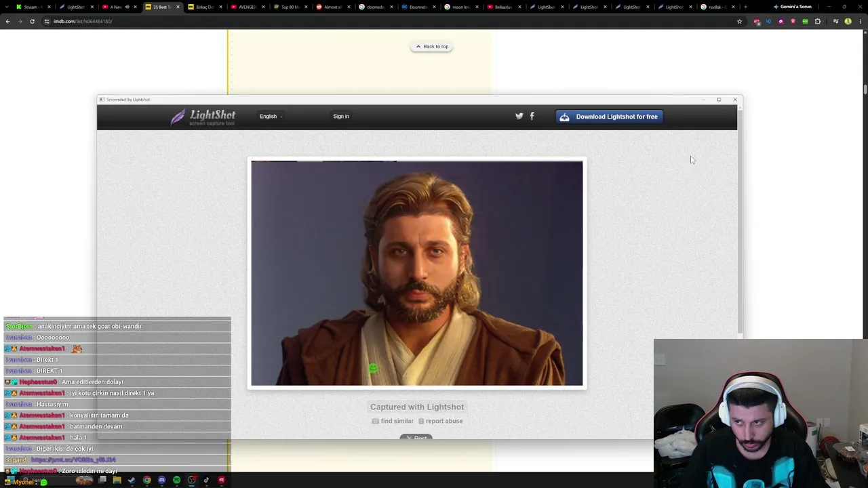Open Steam from the taskbar
Viewport: 868px width, 488px height.
132,481
